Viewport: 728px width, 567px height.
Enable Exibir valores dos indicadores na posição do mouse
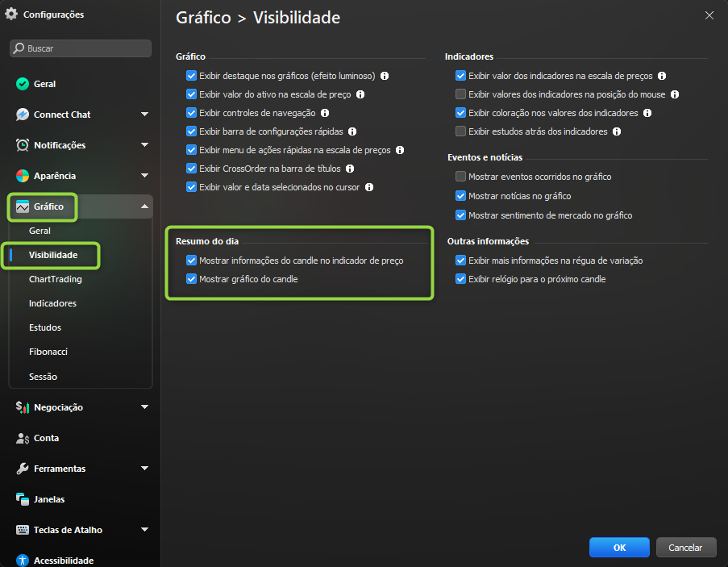pos(460,94)
